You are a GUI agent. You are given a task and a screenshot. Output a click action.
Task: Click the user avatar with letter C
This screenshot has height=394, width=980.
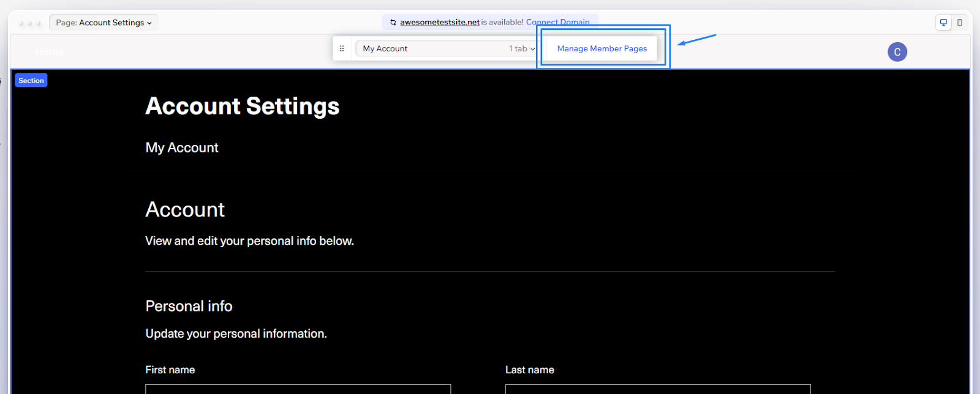pos(897,52)
